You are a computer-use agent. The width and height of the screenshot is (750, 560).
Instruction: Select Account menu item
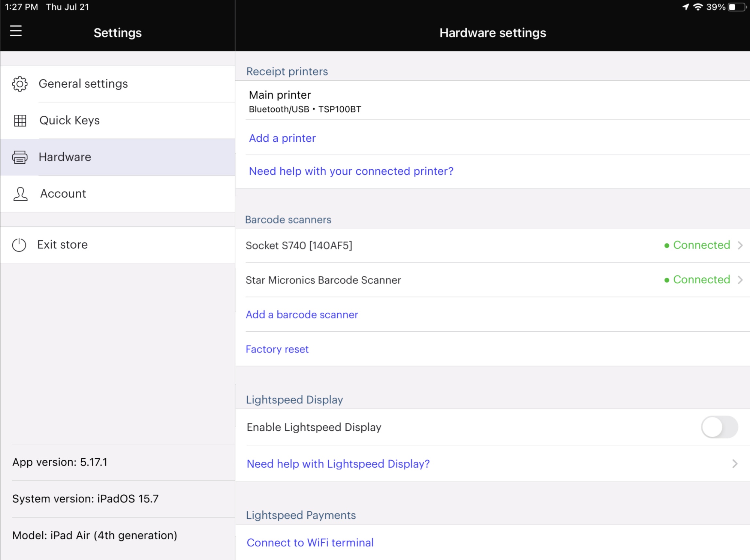pyautogui.click(x=63, y=193)
